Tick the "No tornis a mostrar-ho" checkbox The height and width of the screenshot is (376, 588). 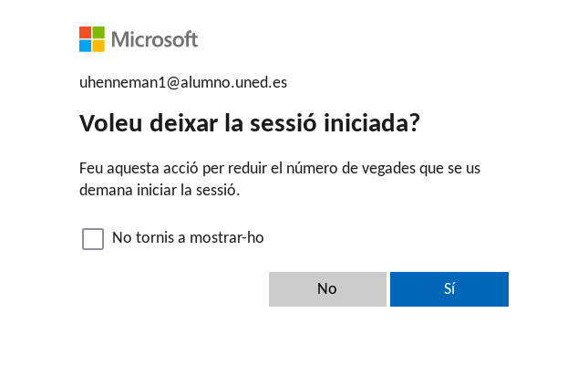93,239
